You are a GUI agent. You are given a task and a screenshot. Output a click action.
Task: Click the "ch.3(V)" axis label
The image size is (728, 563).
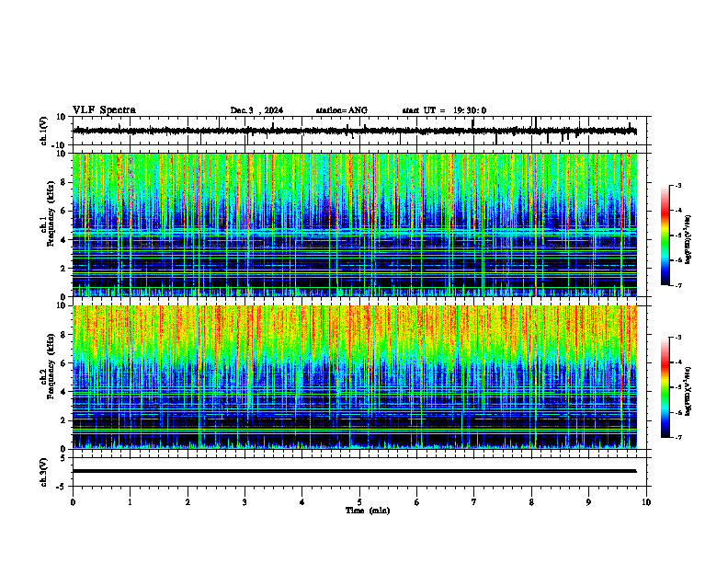(x=44, y=472)
